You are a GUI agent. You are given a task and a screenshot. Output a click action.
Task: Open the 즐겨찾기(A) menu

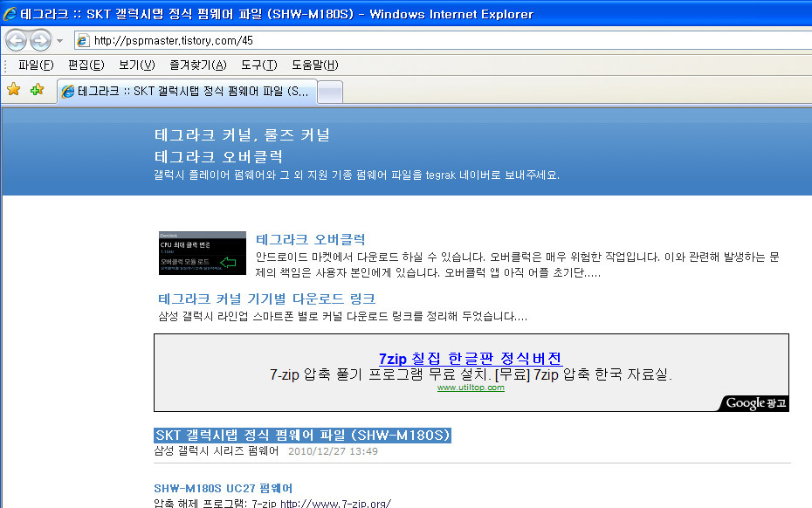click(x=198, y=65)
